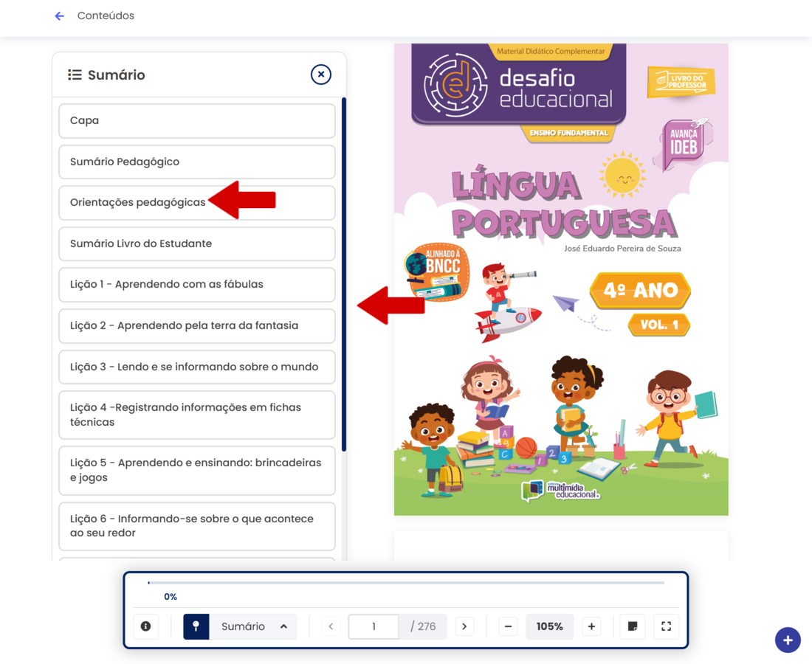Collapse the Sumário dropdown chevron
The height and width of the screenshot is (664, 812).
click(283, 626)
